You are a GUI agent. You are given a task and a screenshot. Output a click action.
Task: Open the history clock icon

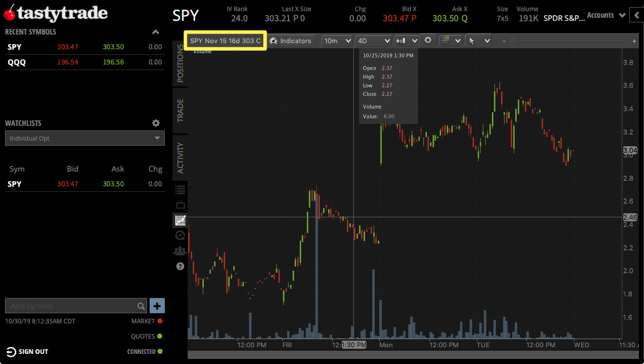pos(180,235)
